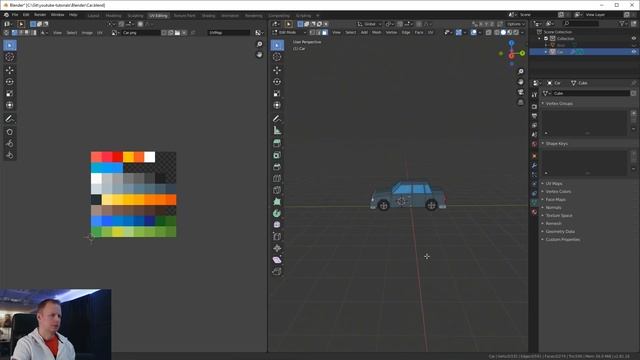
Task: Select the Transform tool in UV editor toolbar
Action: coord(10,105)
